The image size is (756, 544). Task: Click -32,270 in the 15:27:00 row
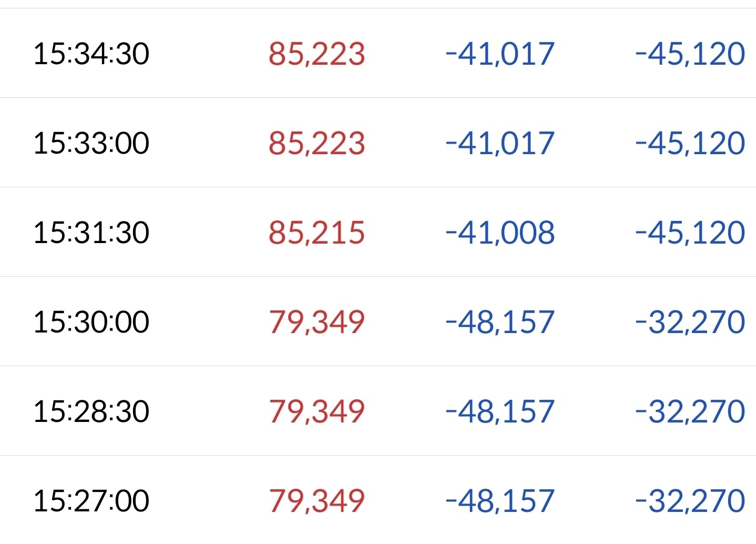coord(690,501)
